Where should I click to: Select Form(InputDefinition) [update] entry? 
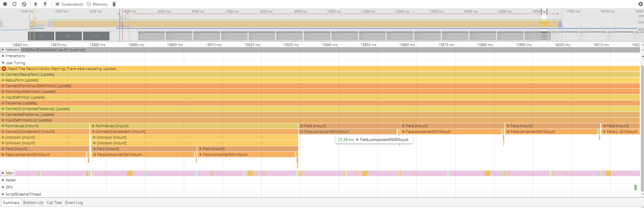point(320,92)
